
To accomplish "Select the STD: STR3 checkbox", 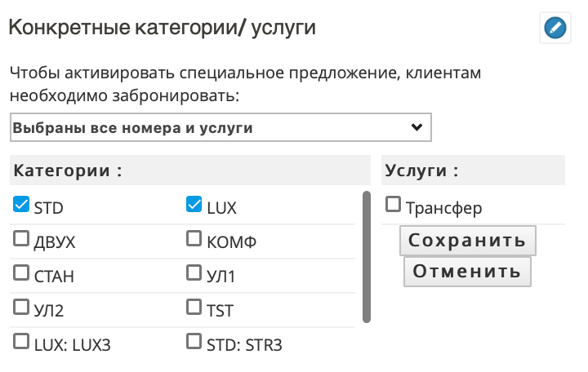I will pos(194,341).
